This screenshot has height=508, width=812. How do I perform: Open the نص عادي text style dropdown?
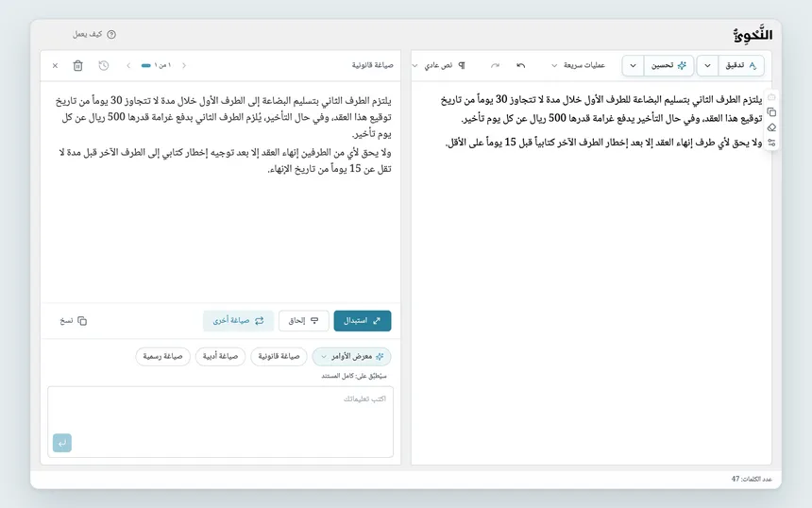tap(439, 65)
